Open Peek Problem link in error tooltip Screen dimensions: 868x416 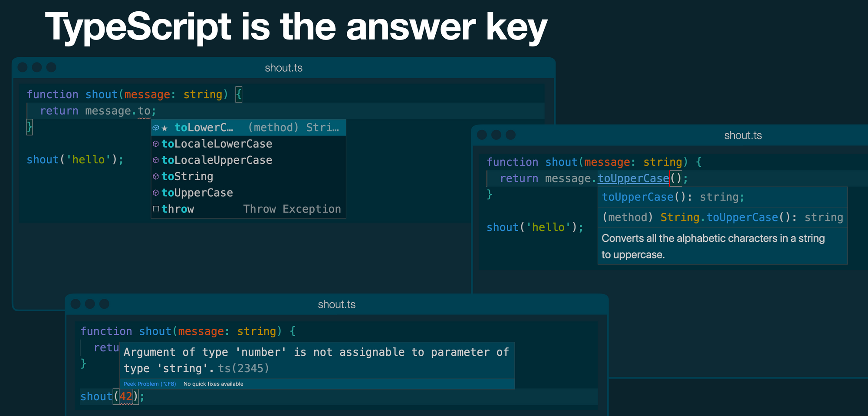tap(150, 384)
